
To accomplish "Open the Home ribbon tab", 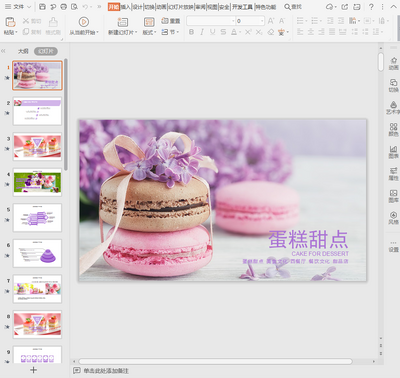I will pos(114,7).
